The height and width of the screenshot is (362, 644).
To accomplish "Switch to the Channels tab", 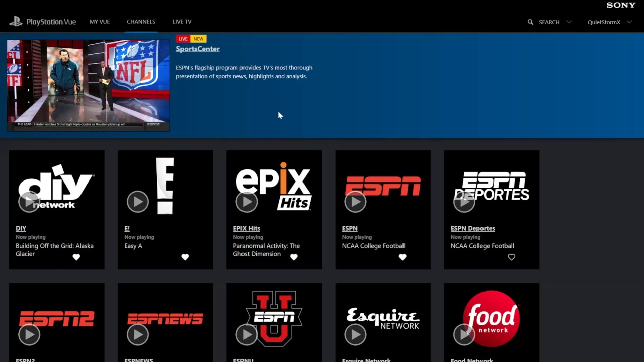I will [x=141, y=22].
